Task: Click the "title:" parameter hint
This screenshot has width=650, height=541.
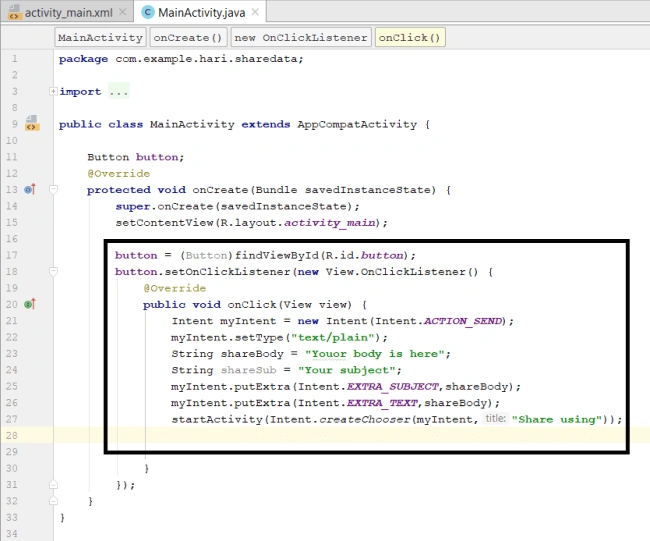Action: tap(495, 418)
